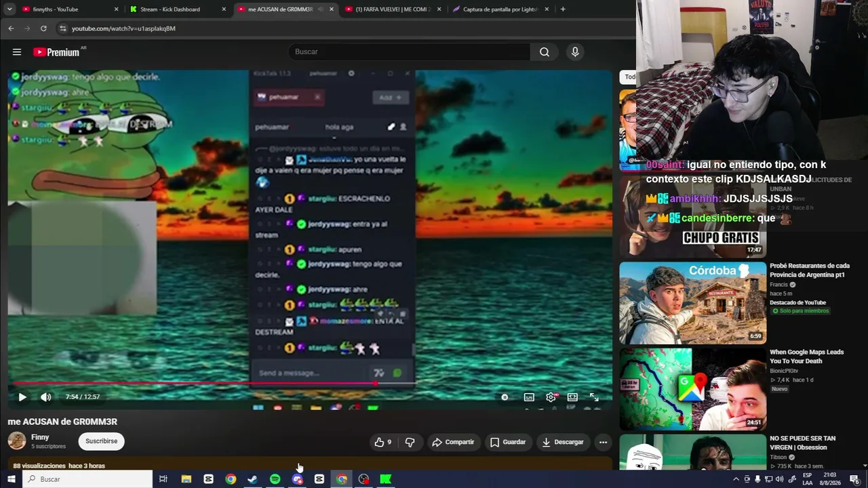Screen dimensions: 868x488
Task: Open the Windows Start menu
Action: pos(12,479)
